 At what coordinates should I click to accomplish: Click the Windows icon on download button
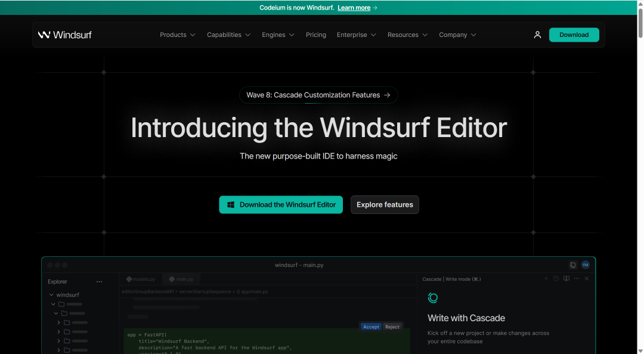[231, 204]
